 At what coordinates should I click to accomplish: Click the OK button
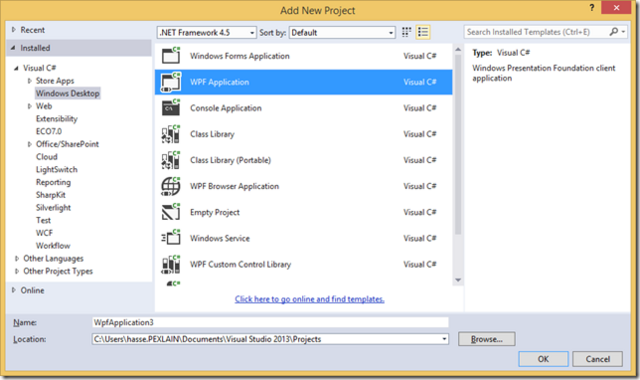point(543,359)
